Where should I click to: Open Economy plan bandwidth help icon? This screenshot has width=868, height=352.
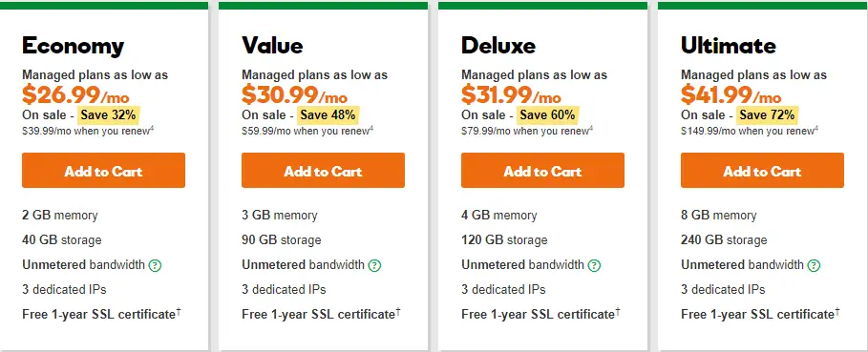tap(155, 265)
